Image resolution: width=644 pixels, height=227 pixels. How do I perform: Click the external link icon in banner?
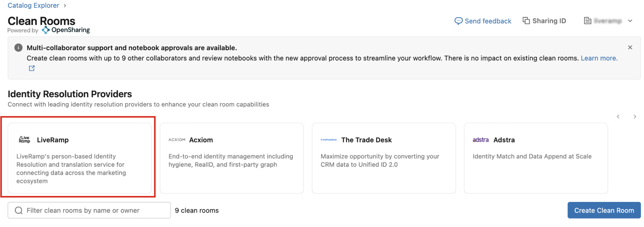coord(32,68)
